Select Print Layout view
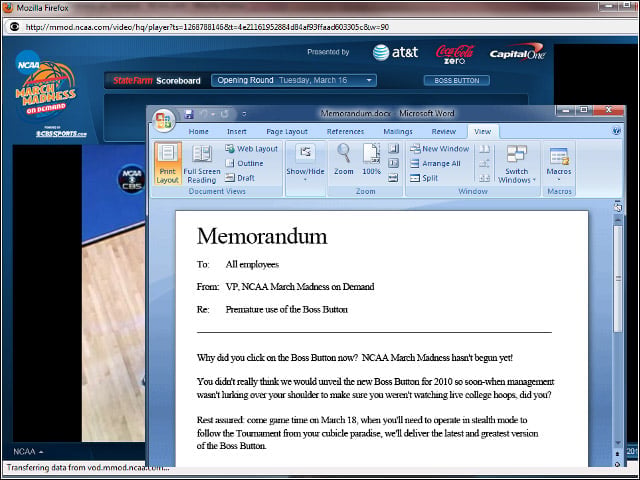The width and height of the screenshot is (640, 480). coord(168,164)
